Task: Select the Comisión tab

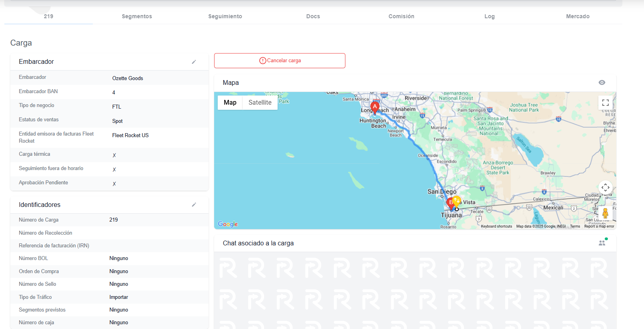Action: pos(401,16)
